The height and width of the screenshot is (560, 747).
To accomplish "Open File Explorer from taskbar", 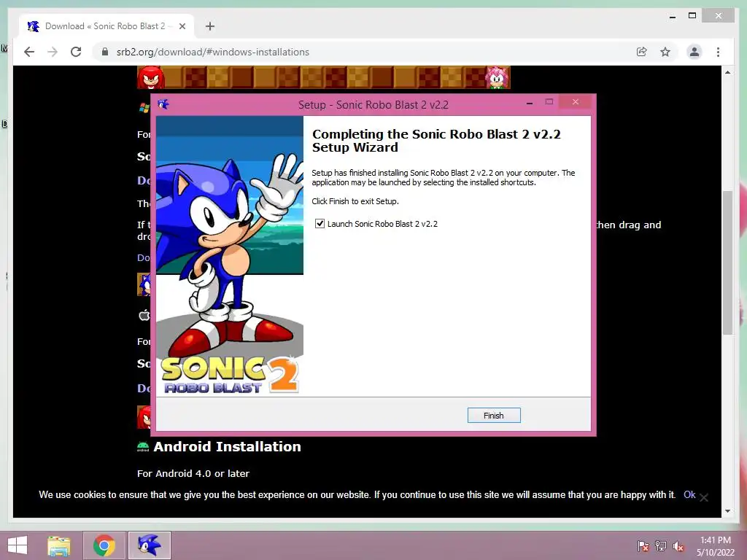I will point(59,545).
